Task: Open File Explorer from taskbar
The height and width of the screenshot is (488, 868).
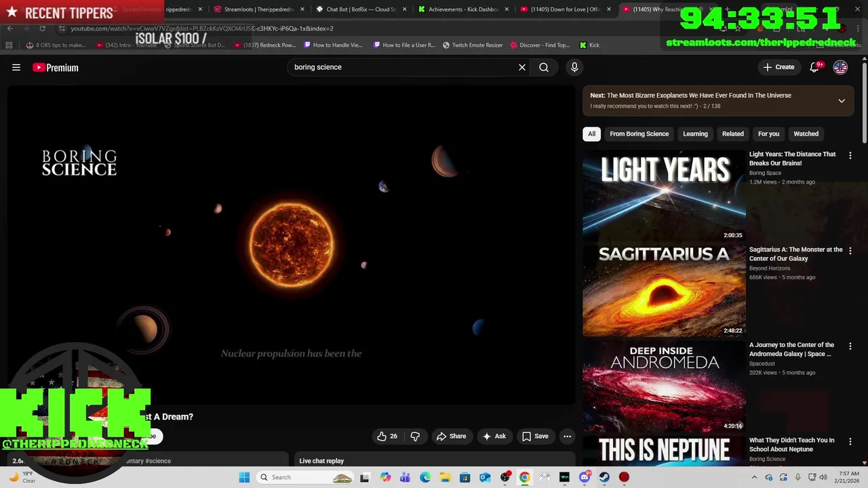Action: pyautogui.click(x=445, y=477)
